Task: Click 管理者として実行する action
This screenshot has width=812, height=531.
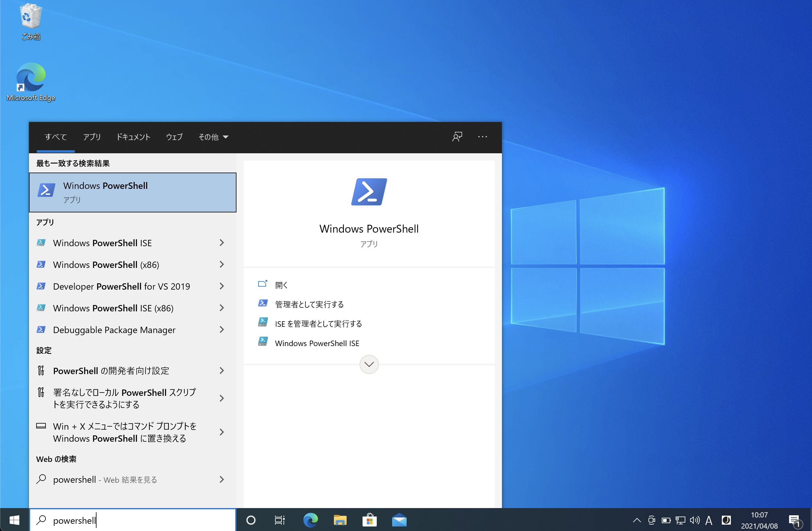Action: pos(309,304)
